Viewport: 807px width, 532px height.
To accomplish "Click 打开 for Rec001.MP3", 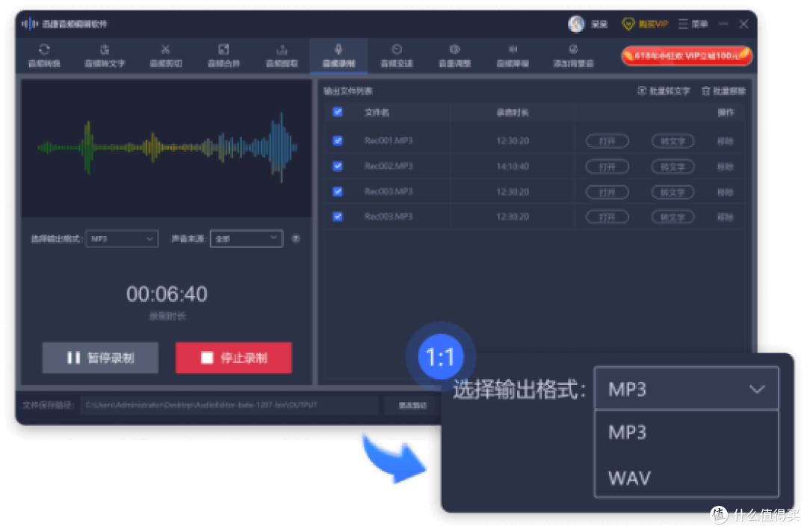I will coord(607,141).
